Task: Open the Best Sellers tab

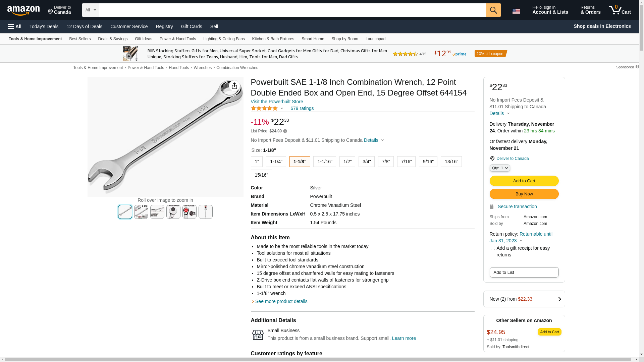Action: pos(80,39)
